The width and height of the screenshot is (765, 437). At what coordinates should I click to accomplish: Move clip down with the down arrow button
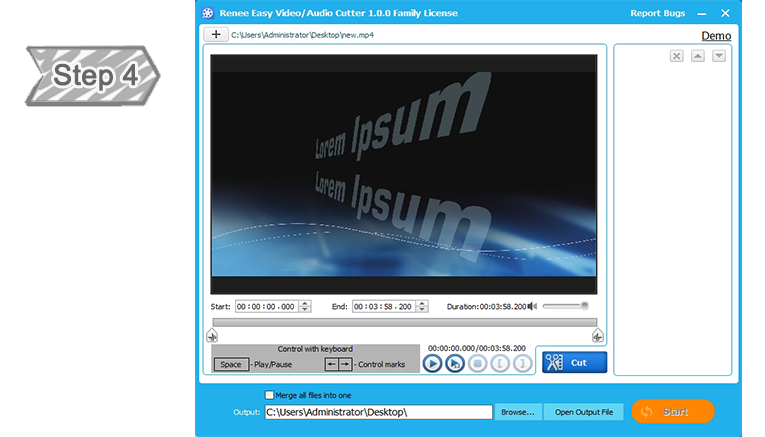718,56
